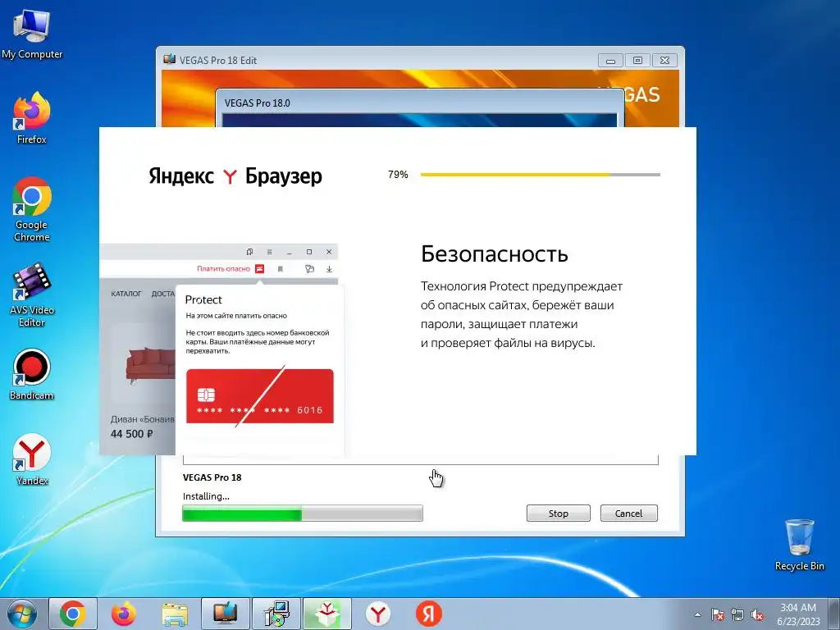Click red Yandex Я taskbar icon

pyautogui.click(x=428, y=614)
